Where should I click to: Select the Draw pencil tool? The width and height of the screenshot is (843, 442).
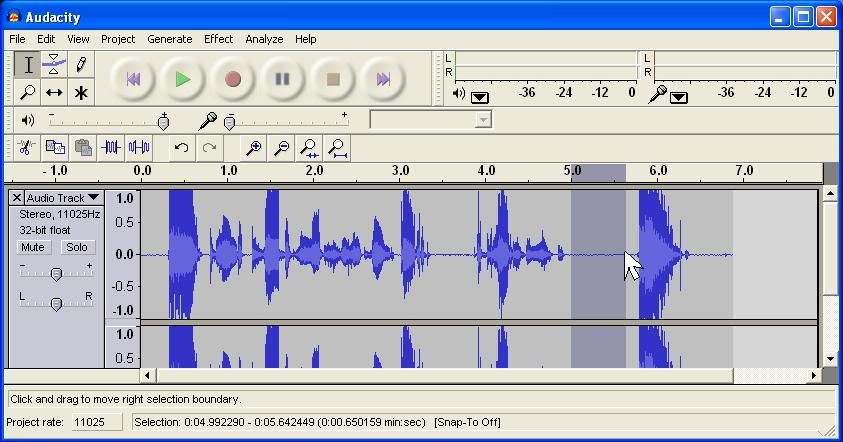tap(81, 65)
